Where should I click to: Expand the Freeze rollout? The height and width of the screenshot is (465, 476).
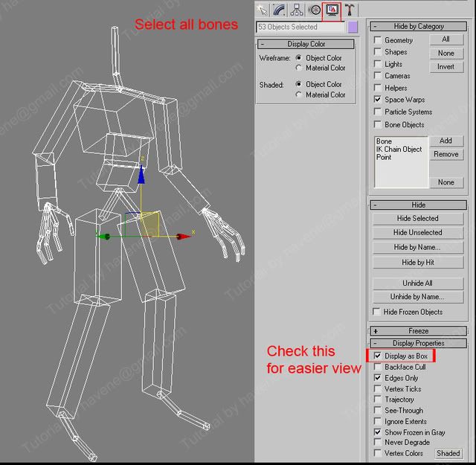375,330
